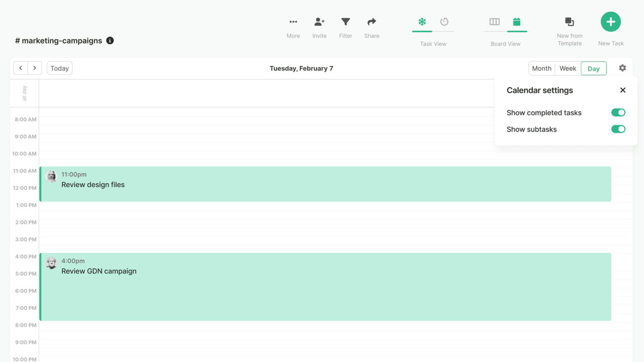Switch calendar to Week view

pos(568,68)
